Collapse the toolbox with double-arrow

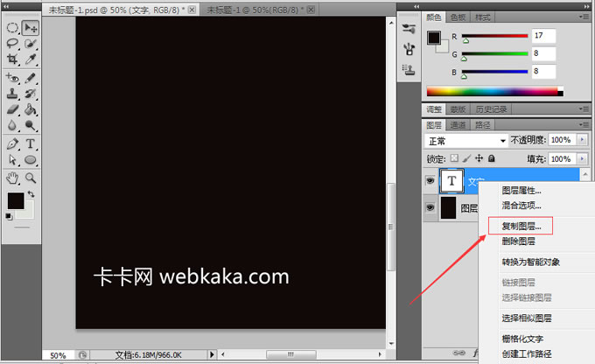6,6
